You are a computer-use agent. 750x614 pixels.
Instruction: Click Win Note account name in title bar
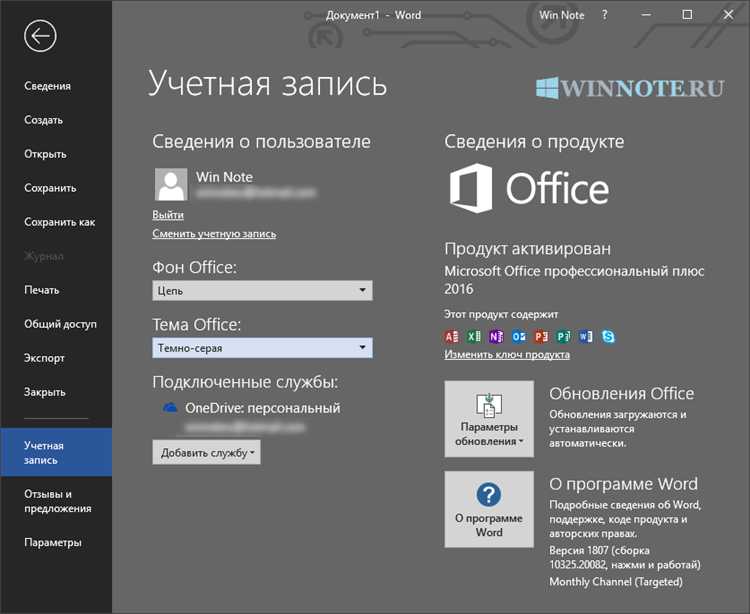pos(562,15)
